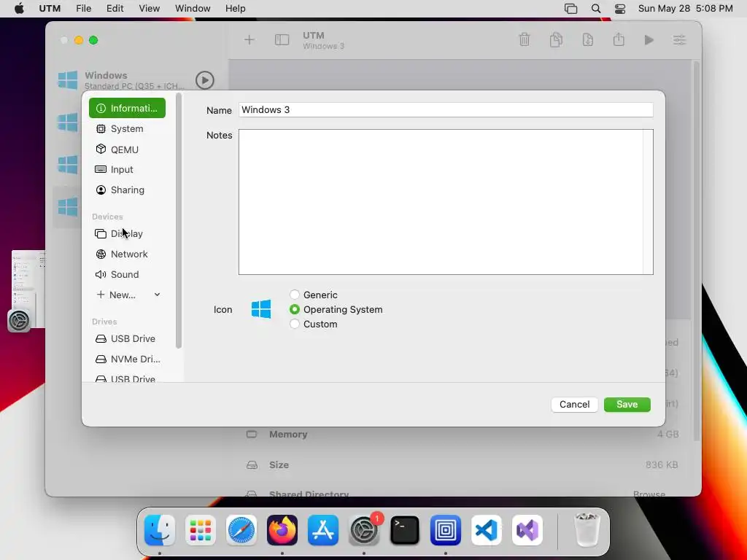Select the Operating System radio button
Image resolution: width=747 pixels, height=560 pixels.
[295, 309]
